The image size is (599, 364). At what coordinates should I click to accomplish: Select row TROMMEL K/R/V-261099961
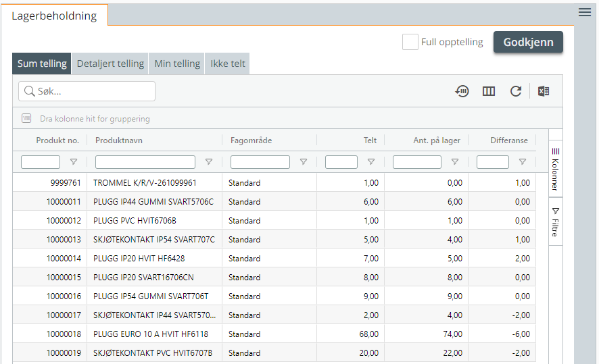274,183
